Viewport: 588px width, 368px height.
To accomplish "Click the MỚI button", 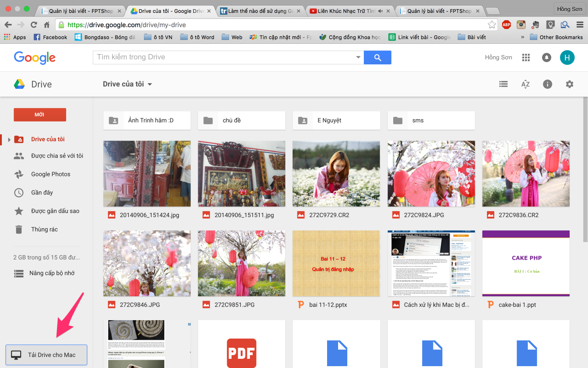I will point(40,114).
